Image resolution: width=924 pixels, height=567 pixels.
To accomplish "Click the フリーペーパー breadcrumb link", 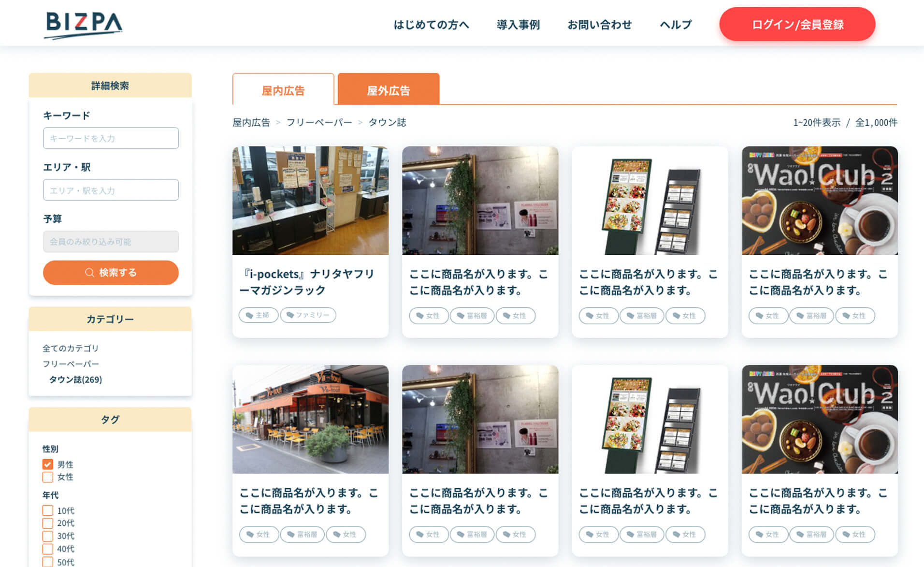I will click(x=319, y=122).
